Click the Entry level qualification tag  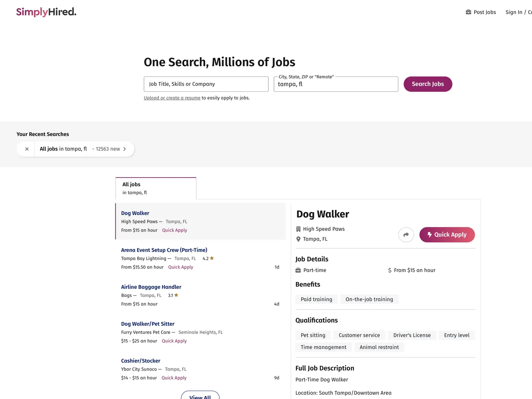click(457, 335)
